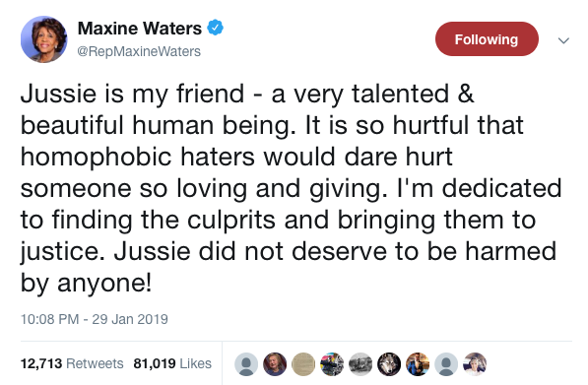Open the colorful graffiti avatar liker
Viewport: 588px width, 385px height.
click(332, 364)
